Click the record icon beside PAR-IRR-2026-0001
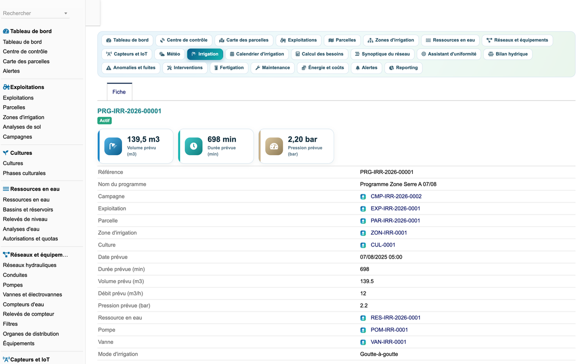Screen dimensions: 588x364 [x=363, y=221]
